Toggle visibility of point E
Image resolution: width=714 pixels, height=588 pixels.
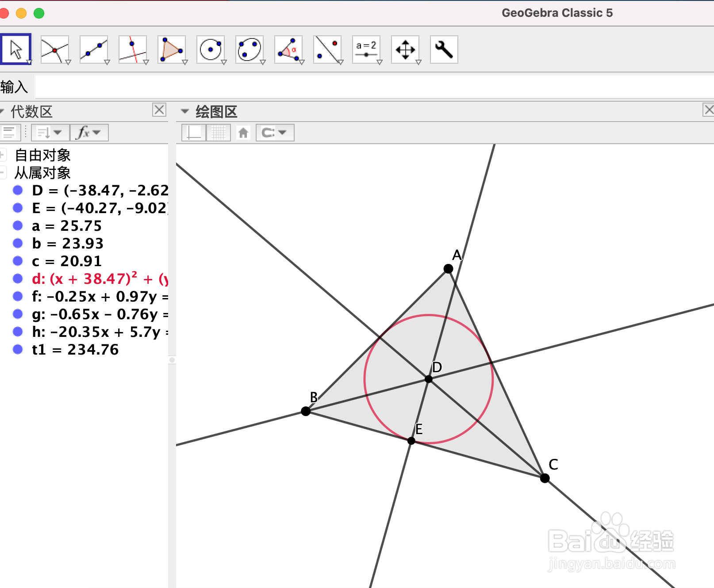tap(18, 208)
